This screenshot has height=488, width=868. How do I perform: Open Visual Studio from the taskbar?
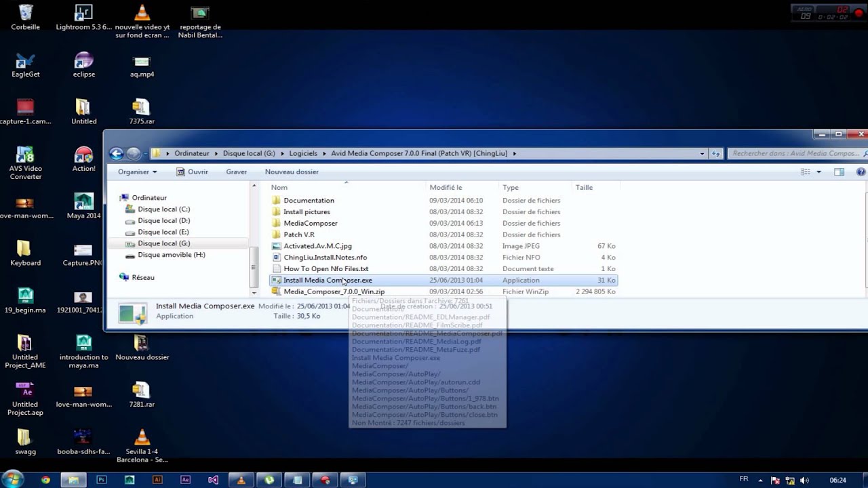213,480
